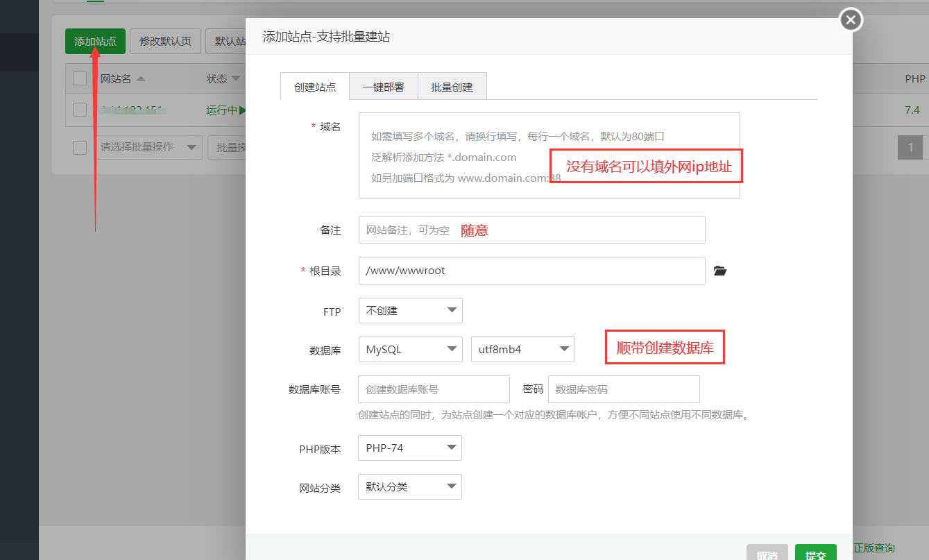Screen dimensions: 929x560
Task: Click the green 添加站点 button
Action: tap(96, 41)
